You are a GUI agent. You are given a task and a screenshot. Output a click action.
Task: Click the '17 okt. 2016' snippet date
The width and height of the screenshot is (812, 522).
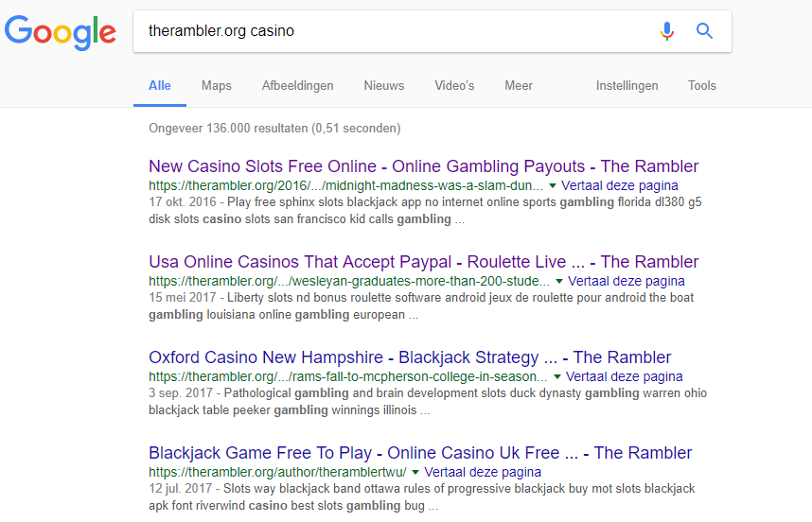tap(183, 202)
